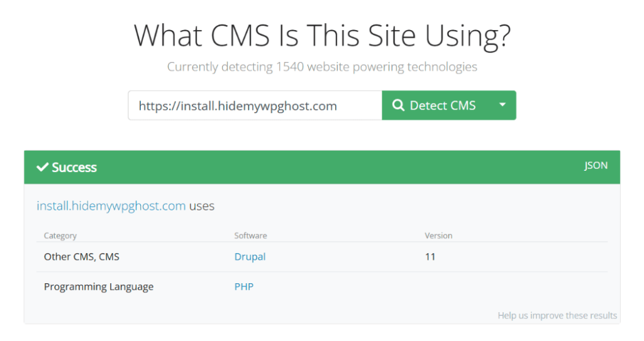Expand the Detect CMS dropdown arrow
The width and height of the screenshot is (644, 341).
pos(502,105)
